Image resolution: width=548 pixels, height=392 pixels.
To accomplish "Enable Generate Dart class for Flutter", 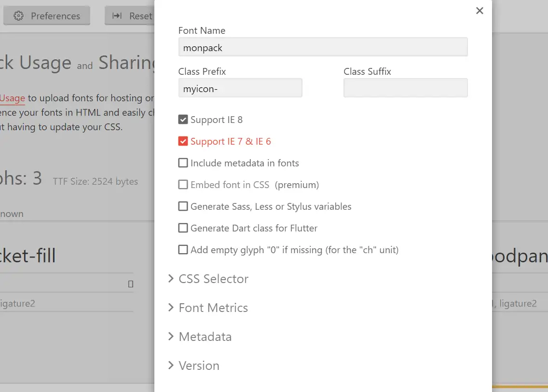I will (x=183, y=228).
